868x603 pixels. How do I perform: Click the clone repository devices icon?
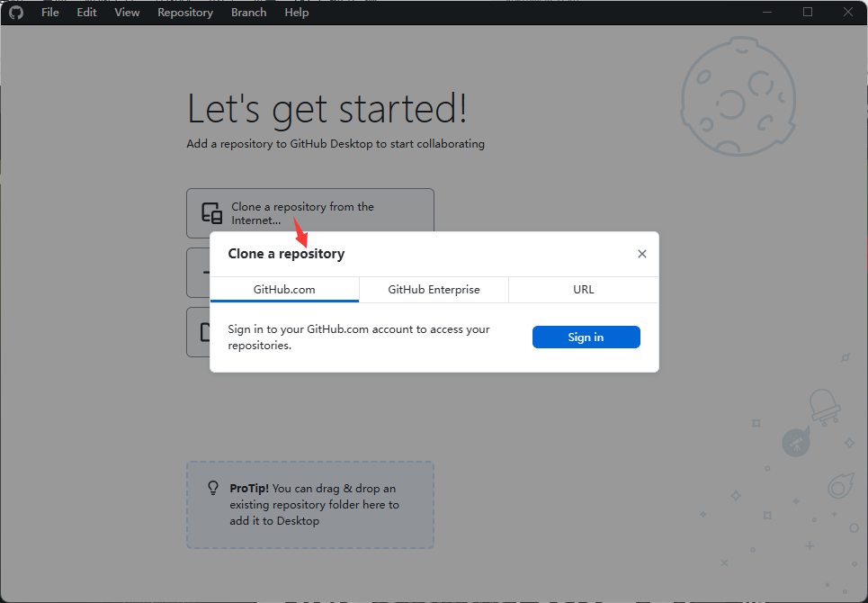[x=211, y=213]
